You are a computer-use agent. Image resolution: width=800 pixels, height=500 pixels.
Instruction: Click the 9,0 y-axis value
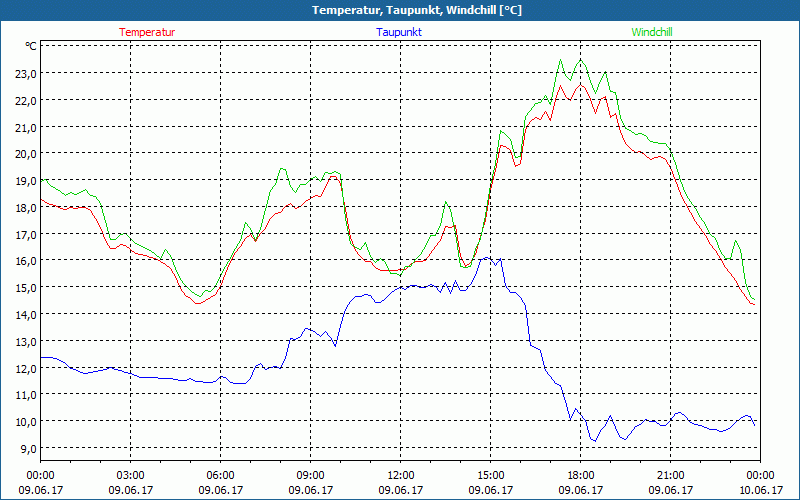pos(28,448)
